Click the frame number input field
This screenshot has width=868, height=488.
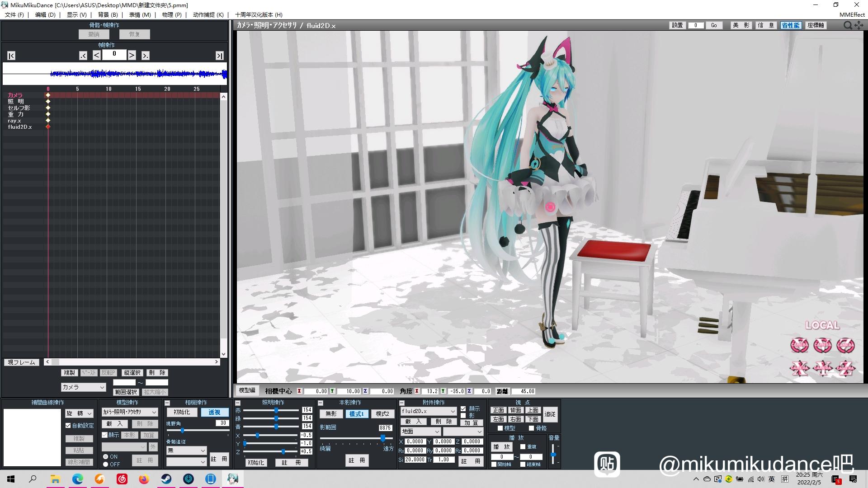pyautogui.click(x=114, y=55)
